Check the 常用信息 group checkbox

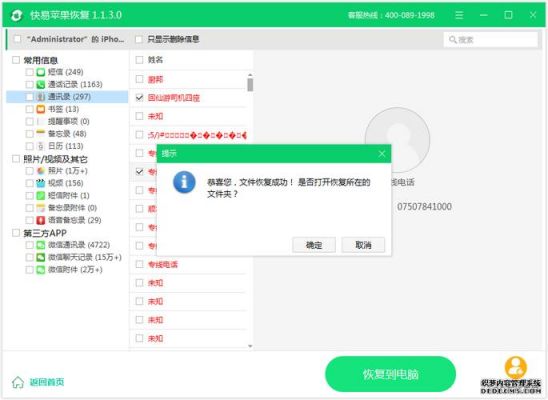click(x=16, y=60)
